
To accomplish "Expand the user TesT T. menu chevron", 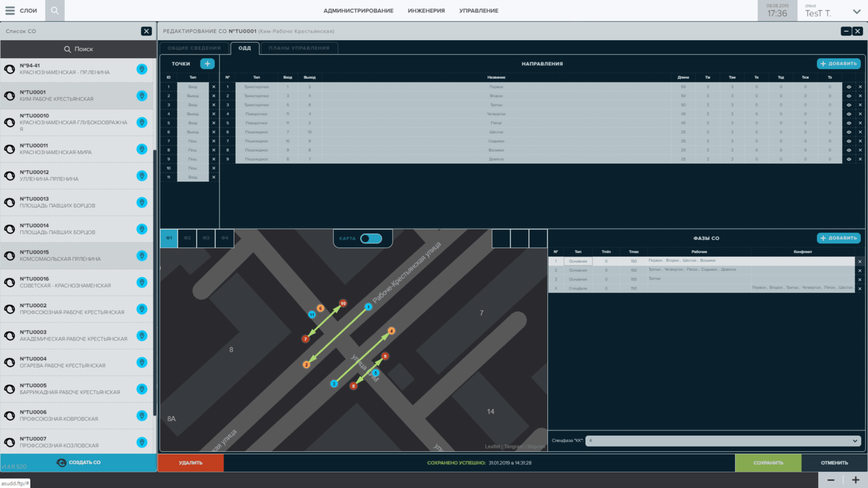I will coord(856,12).
